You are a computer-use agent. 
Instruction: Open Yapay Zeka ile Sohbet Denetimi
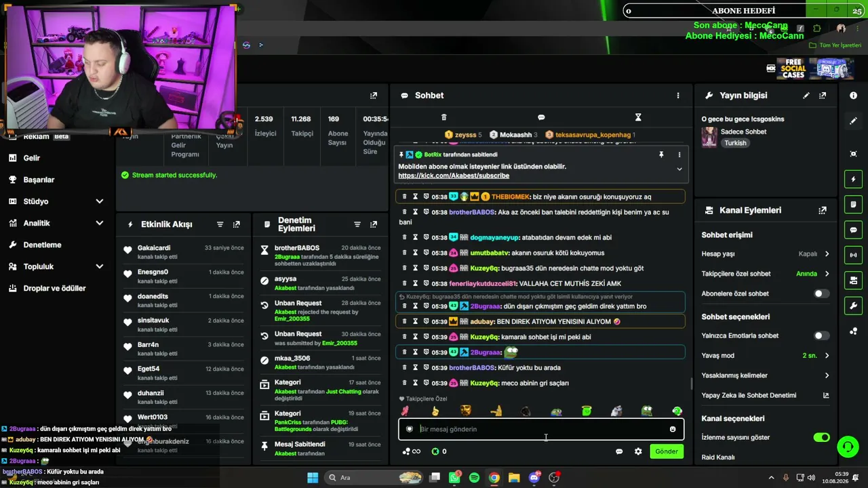click(x=765, y=395)
